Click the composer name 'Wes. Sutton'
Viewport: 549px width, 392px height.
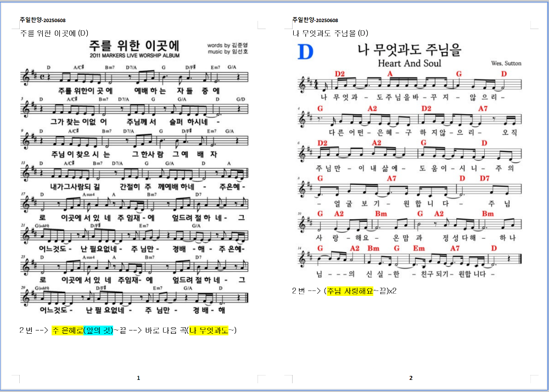(506, 63)
